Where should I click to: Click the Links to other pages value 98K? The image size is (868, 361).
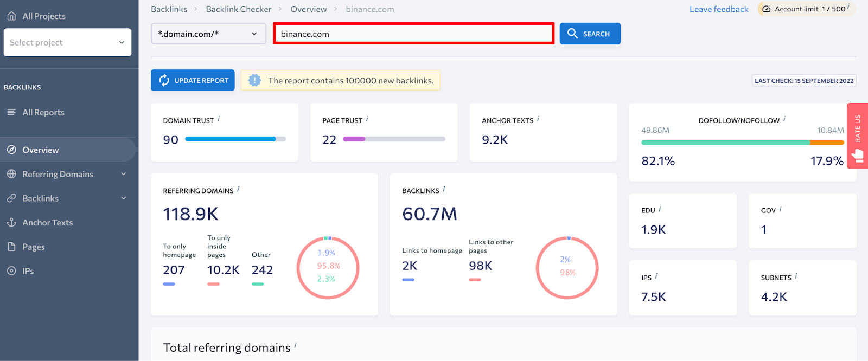coord(481,266)
